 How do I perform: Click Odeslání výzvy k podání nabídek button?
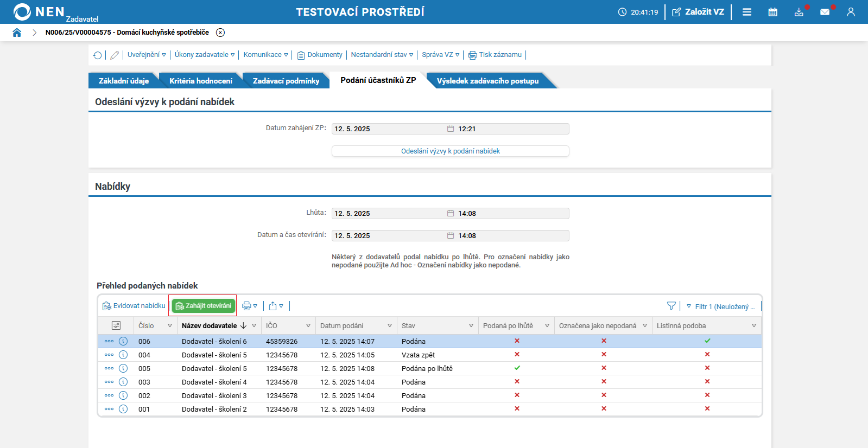[451, 151]
